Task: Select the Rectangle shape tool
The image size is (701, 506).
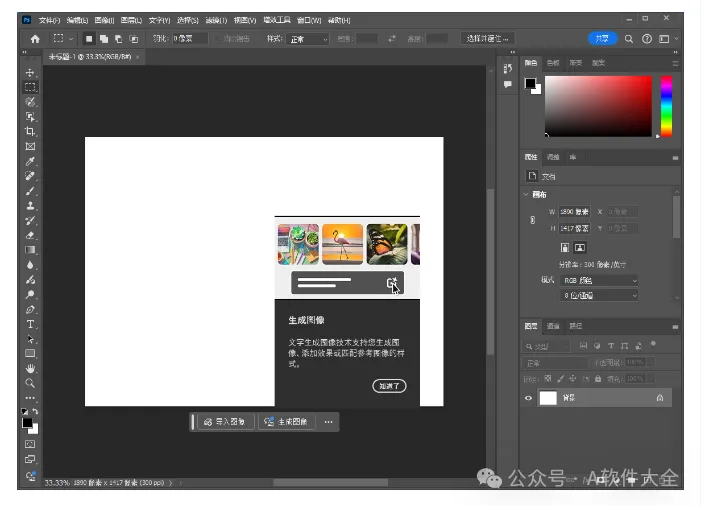Action: 30,354
